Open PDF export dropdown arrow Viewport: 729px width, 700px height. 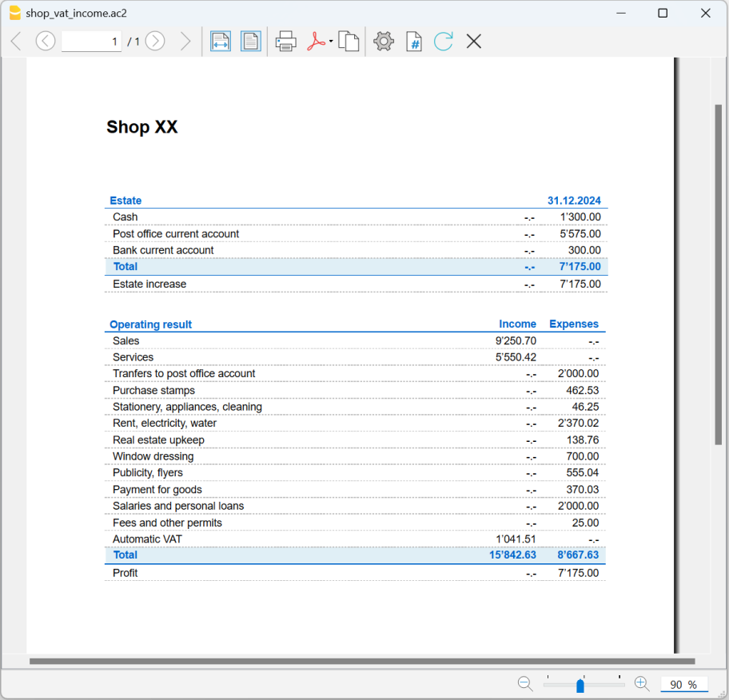[331, 42]
